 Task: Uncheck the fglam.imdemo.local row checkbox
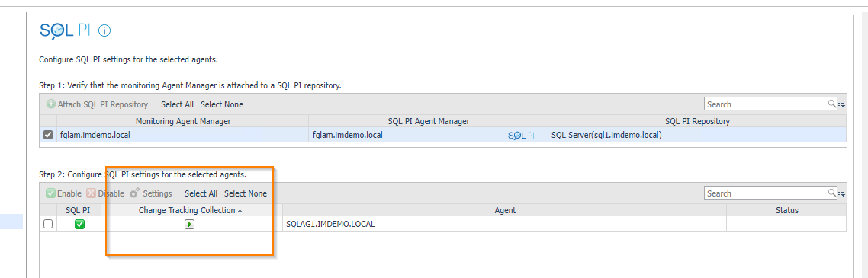[x=48, y=134]
